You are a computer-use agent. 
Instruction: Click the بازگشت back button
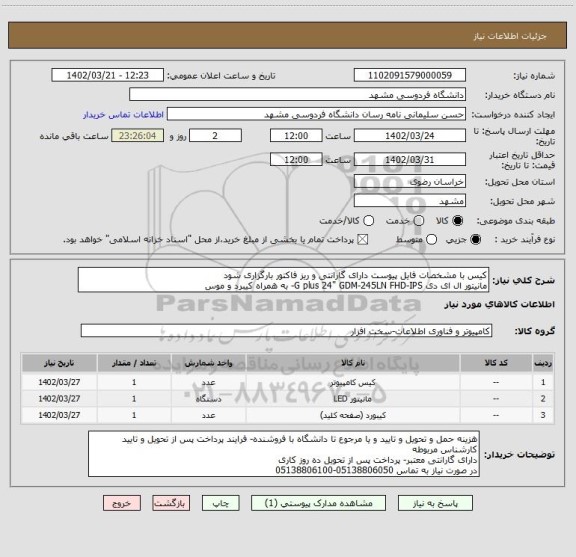point(171,503)
